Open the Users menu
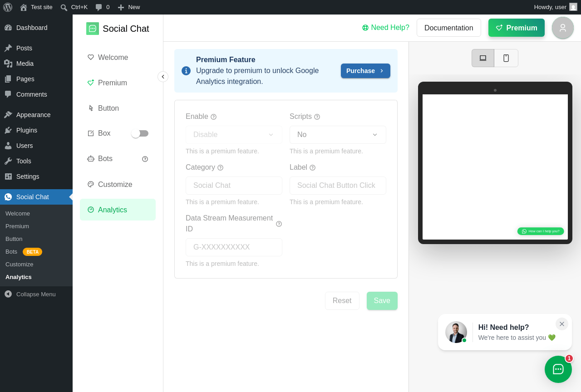This screenshot has width=581, height=392. tap(36, 146)
